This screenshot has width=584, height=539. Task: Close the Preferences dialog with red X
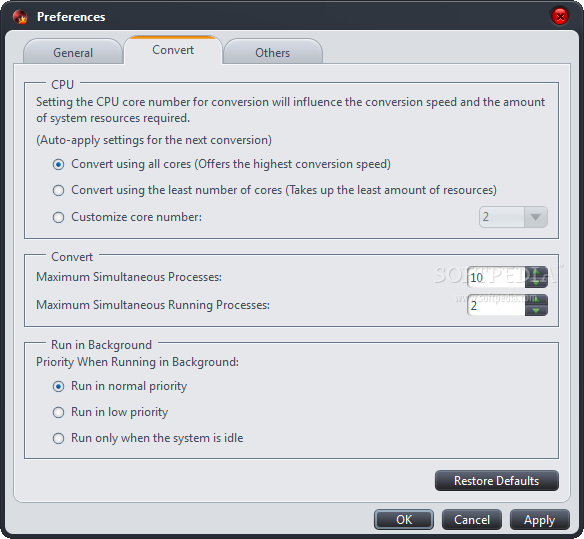(560, 16)
